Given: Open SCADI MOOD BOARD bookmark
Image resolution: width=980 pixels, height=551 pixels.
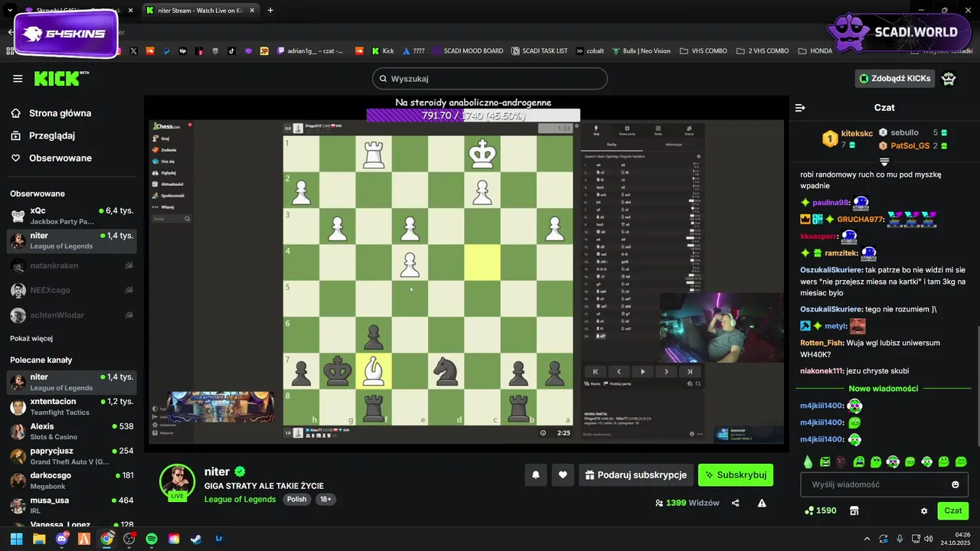Looking at the screenshot, I should pyautogui.click(x=467, y=51).
